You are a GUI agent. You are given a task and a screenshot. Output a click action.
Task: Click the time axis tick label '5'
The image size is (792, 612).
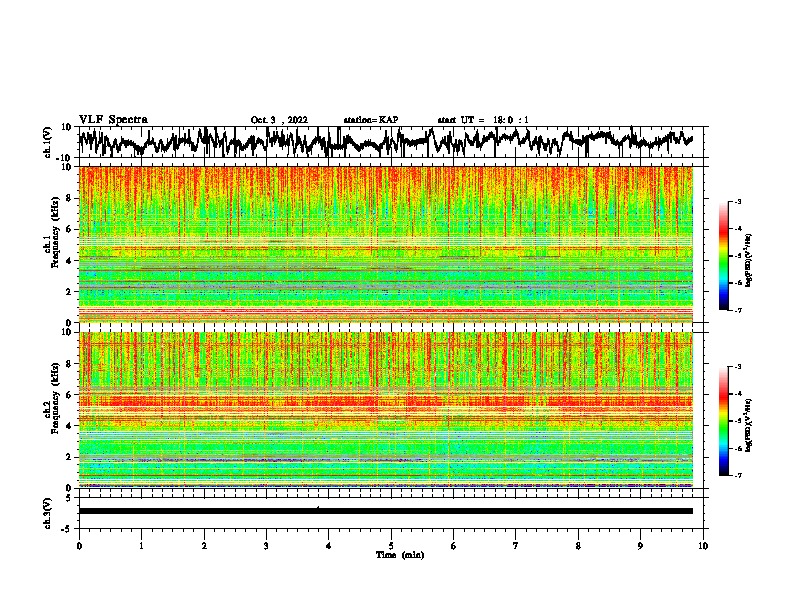point(391,546)
